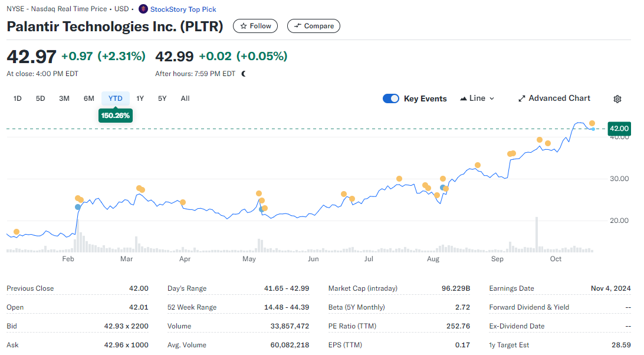Screen dimensions: 644x355
Task: Click the after-hours moon icon
Action: 244,74
